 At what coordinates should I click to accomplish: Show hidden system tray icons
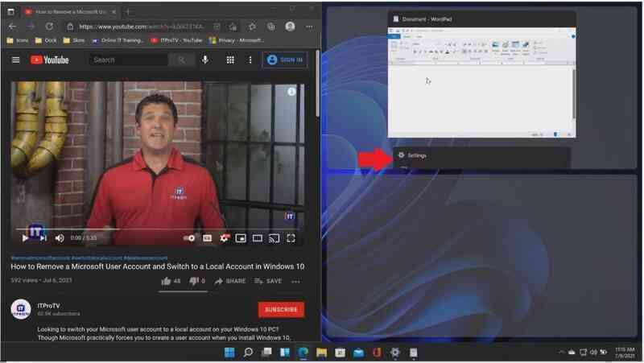coord(560,353)
